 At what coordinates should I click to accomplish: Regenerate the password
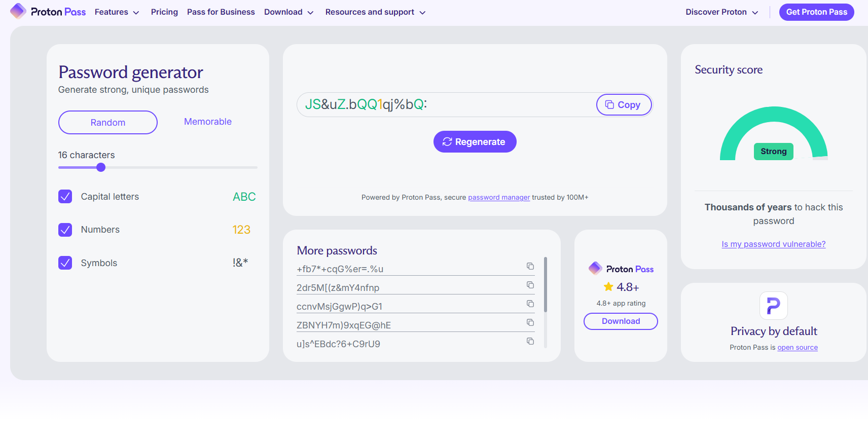pyautogui.click(x=475, y=142)
